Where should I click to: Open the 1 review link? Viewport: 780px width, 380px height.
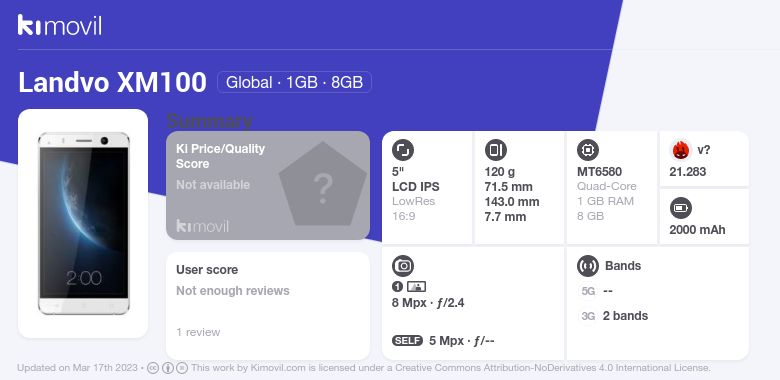[198, 332]
